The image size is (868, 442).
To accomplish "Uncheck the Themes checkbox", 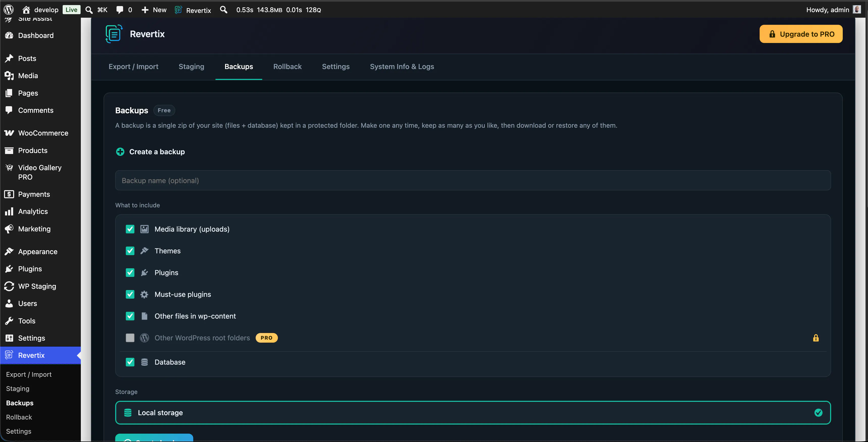I will pos(130,251).
